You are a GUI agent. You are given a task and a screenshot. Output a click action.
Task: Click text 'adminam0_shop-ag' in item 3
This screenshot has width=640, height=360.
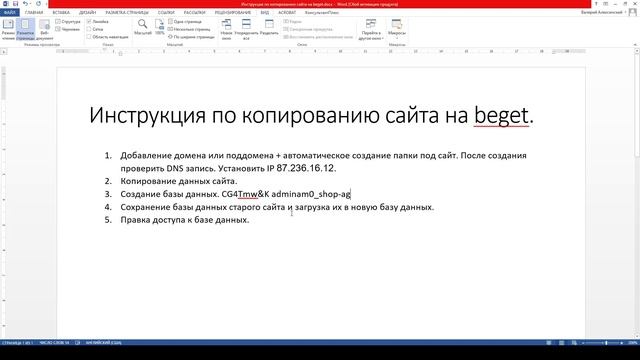311,194
